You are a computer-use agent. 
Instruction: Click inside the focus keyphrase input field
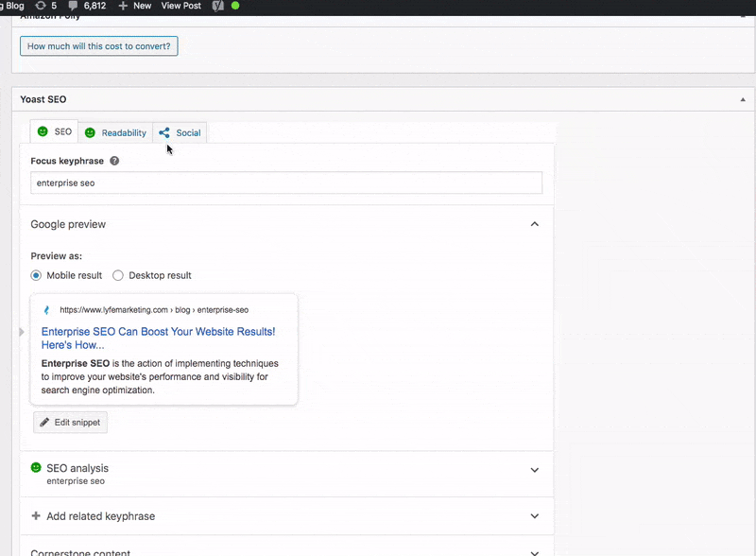coord(283,182)
